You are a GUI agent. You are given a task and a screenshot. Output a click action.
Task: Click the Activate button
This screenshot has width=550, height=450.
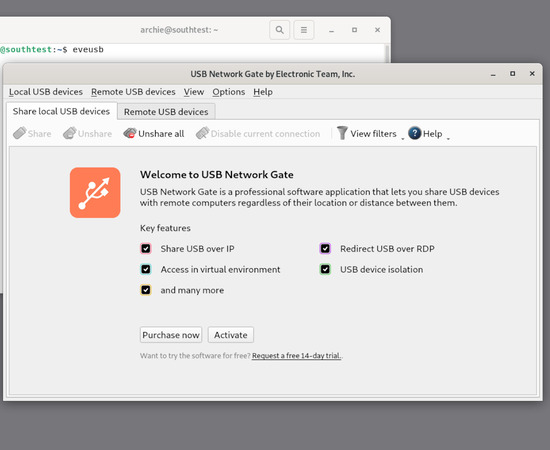point(230,335)
